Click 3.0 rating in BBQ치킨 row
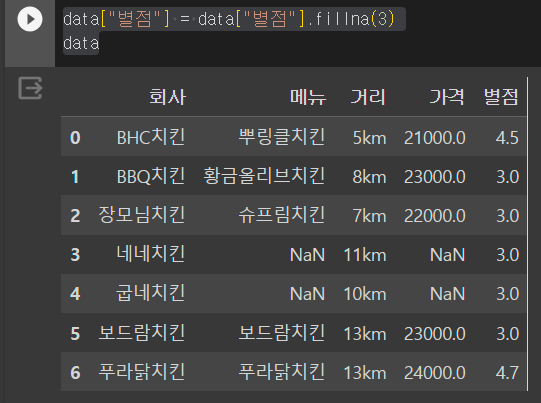The width and height of the screenshot is (541, 403). 507,177
